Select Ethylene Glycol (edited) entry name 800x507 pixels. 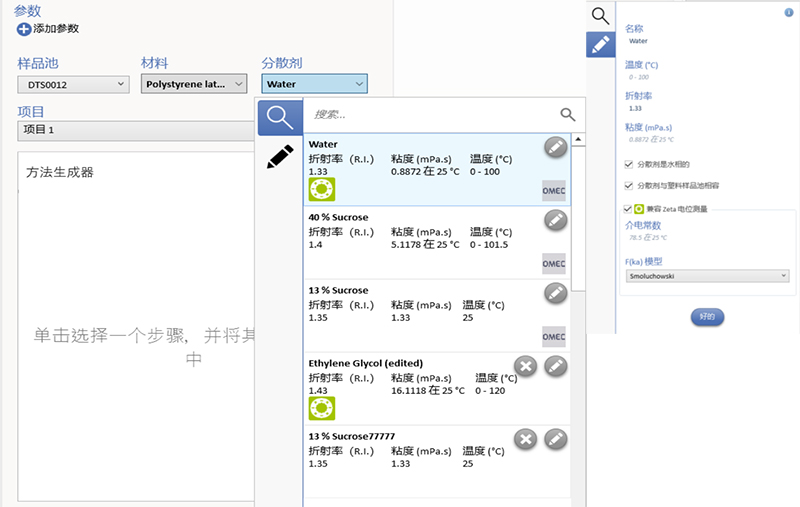click(366, 363)
